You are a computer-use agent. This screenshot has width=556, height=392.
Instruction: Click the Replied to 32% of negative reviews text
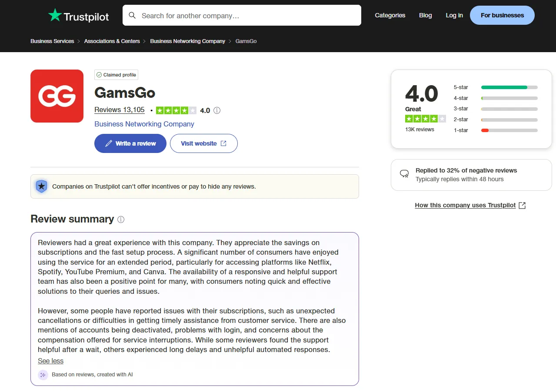(466, 170)
